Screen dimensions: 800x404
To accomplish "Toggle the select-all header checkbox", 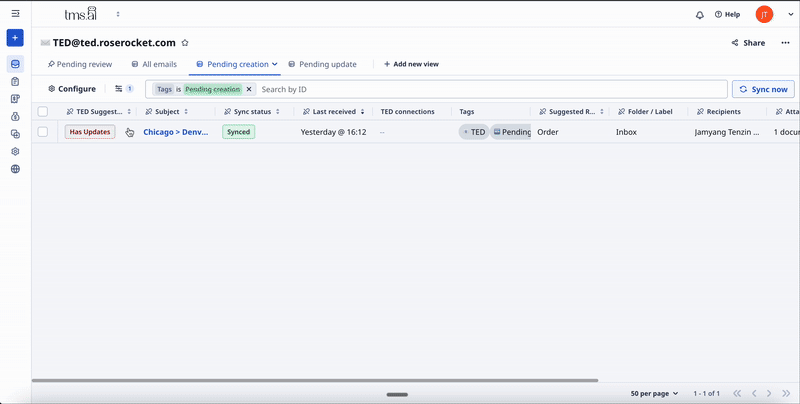I will click(x=43, y=112).
